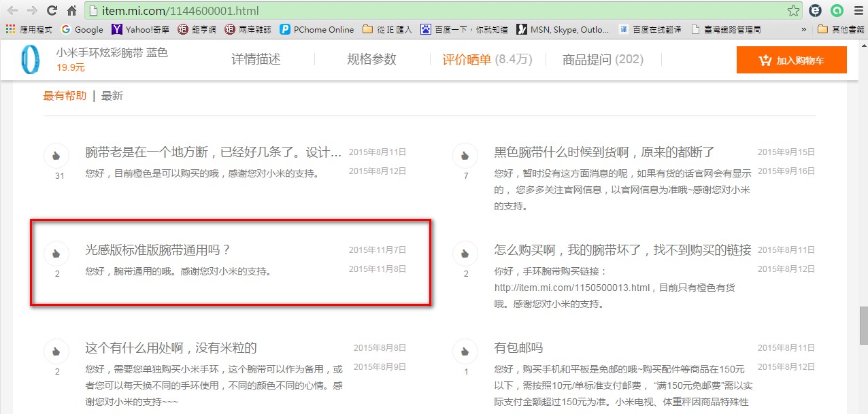This screenshot has width=868, height=414.
Task: Upvote the 这个有什么用处啊 question
Action: coord(56,351)
